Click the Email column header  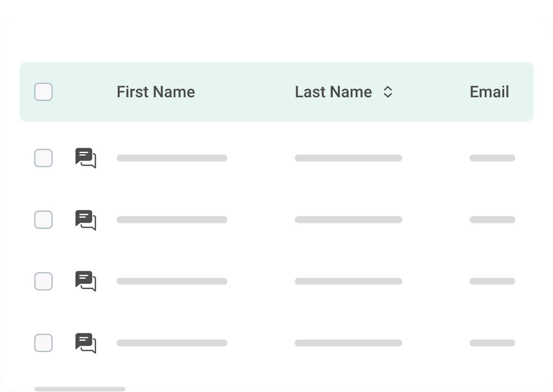click(489, 92)
